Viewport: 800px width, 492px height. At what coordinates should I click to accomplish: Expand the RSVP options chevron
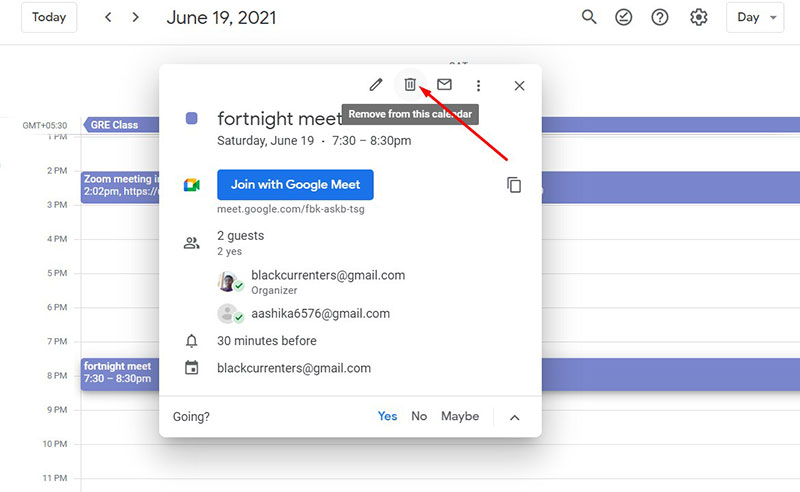(x=515, y=417)
